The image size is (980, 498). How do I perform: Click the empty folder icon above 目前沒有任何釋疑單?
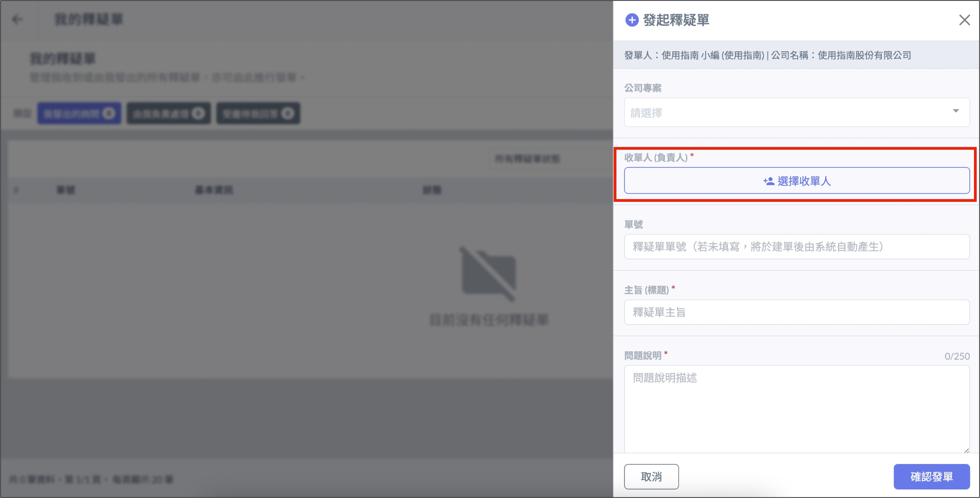[489, 273]
